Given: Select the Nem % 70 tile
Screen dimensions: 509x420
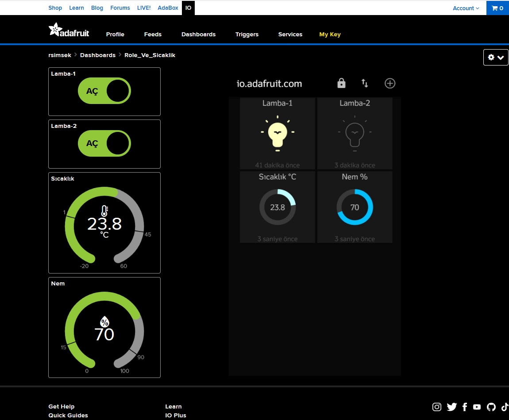Looking at the screenshot, I should tap(355, 207).
